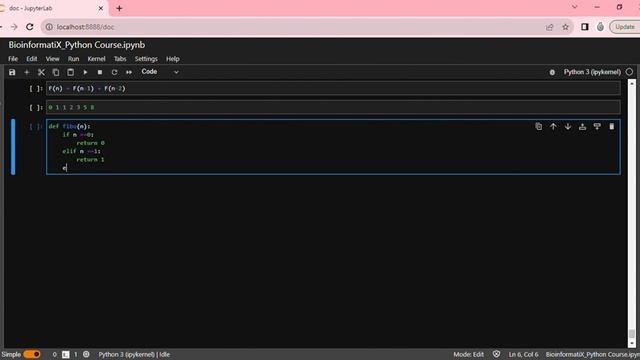
Task: Open a new browser tab with plus
Action: coord(119,8)
